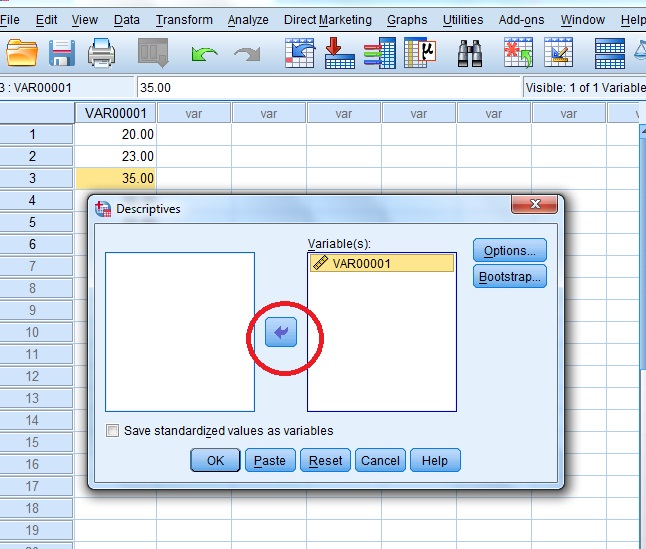Open the Direct Marketing menu

pyautogui.click(x=328, y=20)
